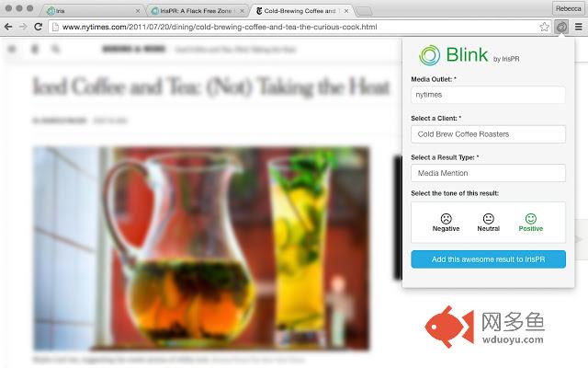Click the Media Outlet field containing nytimes
Screen dimensions: 588x368
pyautogui.click(x=488, y=95)
